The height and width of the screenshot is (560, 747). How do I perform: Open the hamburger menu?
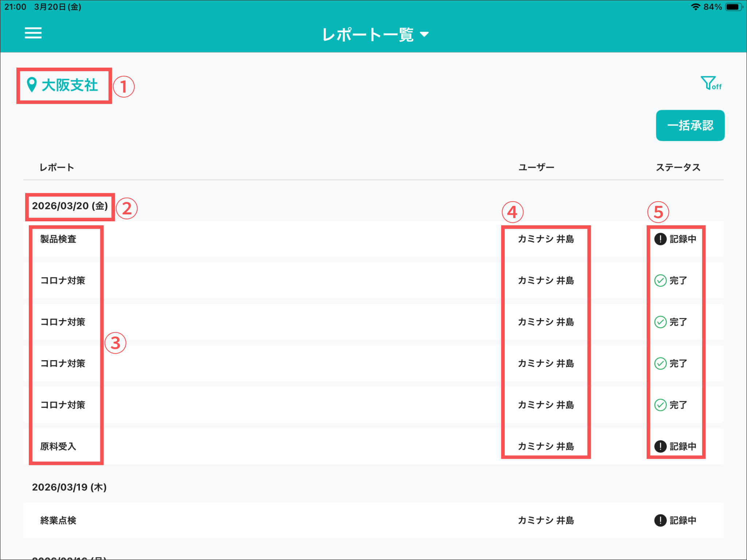(x=33, y=33)
